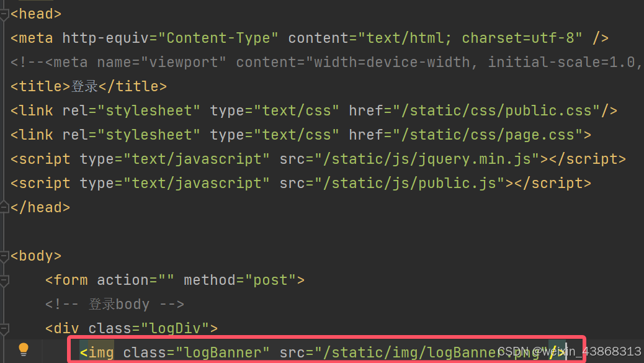Fold the <form action> block
The width and height of the screenshot is (644, 363).
(x=4, y=281)
